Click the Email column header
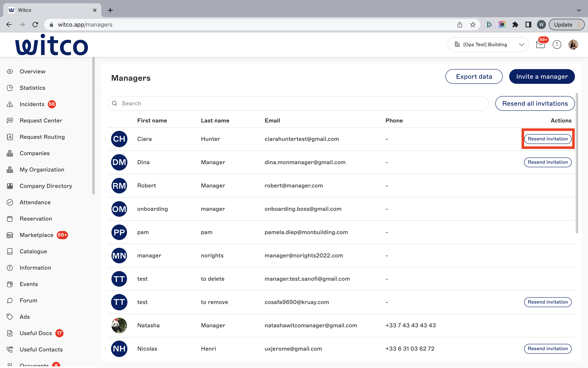This screenshot has height=368, width=588. click(272, 120)
